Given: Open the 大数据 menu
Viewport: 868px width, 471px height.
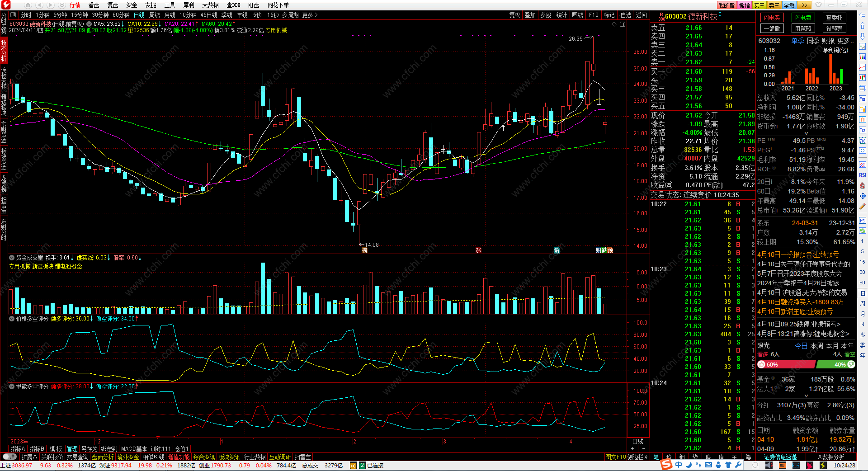Looking at the screenshot, I should (x=210, y=5).
